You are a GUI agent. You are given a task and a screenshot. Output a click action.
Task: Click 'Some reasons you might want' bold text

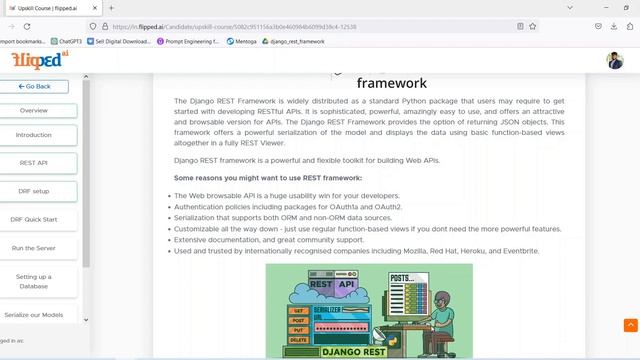click(268, 178)
